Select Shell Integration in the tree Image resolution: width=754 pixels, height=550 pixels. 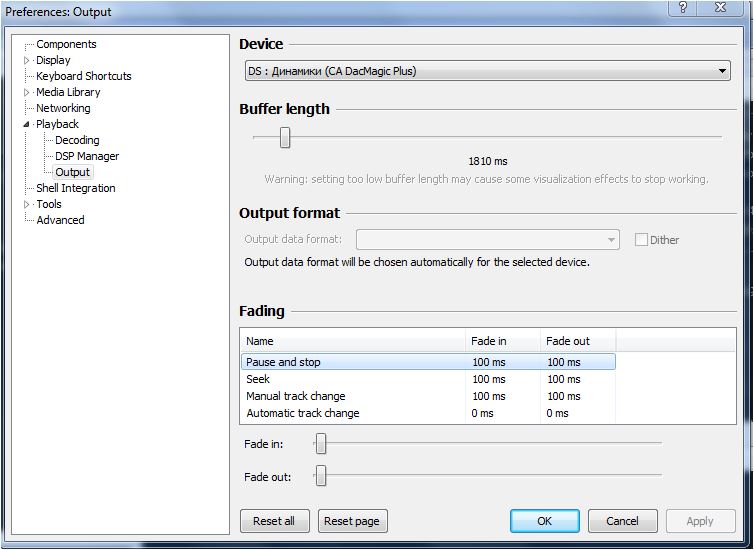click(x=75, y=188)
